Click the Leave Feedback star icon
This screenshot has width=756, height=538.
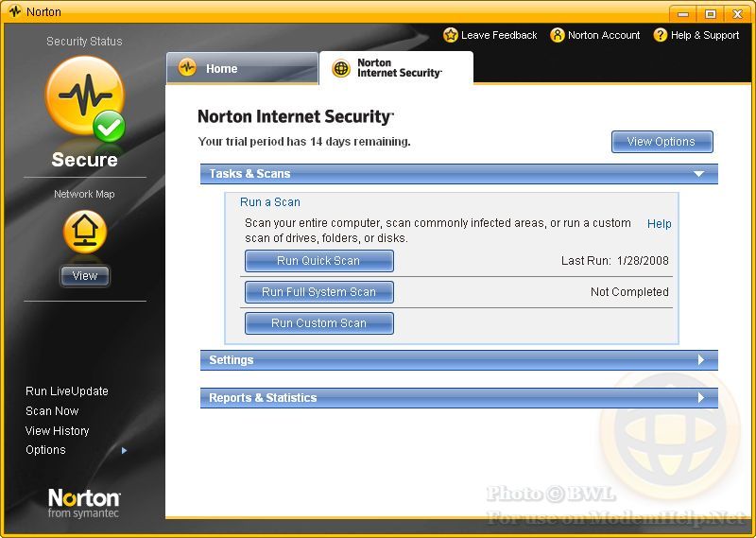[451, 35]
